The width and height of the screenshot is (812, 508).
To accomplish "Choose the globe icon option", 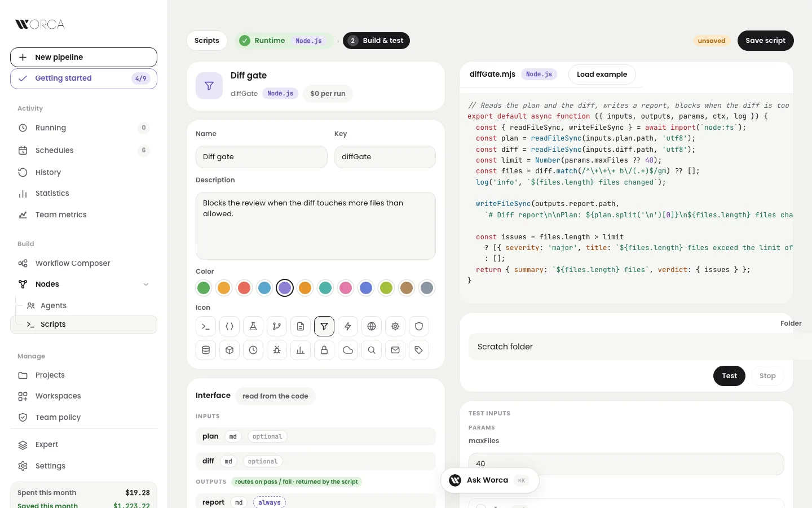I will click(x=372, y=326).
